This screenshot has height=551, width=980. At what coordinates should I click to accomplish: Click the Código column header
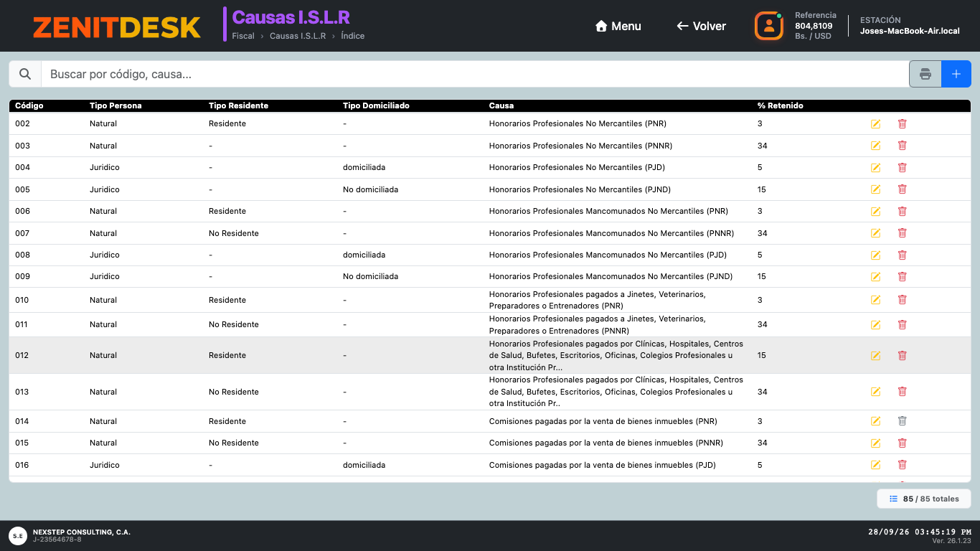[29, 105]
